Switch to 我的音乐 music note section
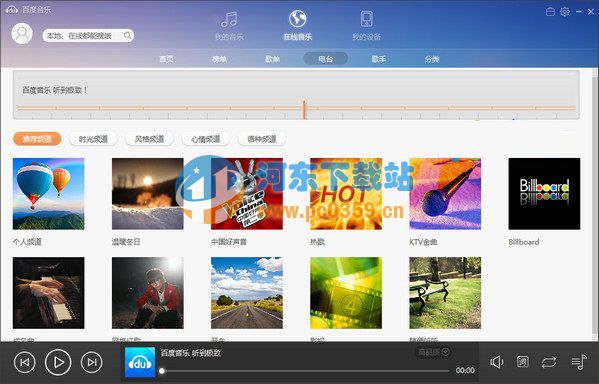Image resolution: width=599 pixels, height=384 pixels. point(229,25)
